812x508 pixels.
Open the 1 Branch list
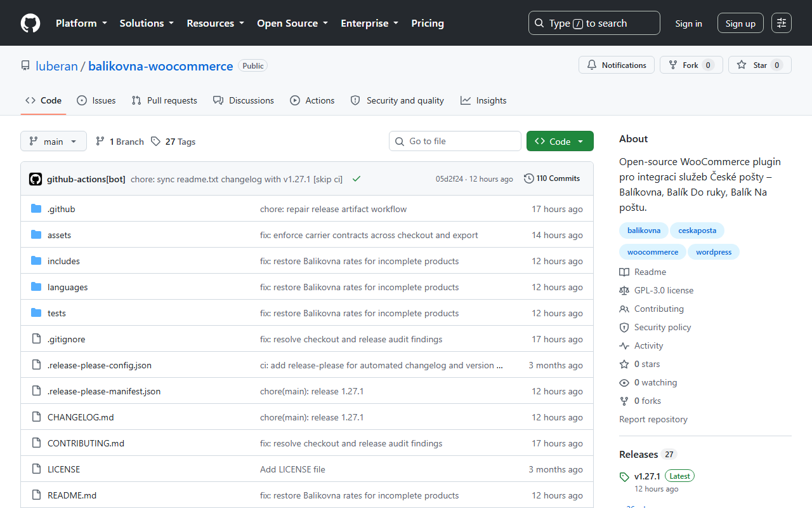pos(120,142)
